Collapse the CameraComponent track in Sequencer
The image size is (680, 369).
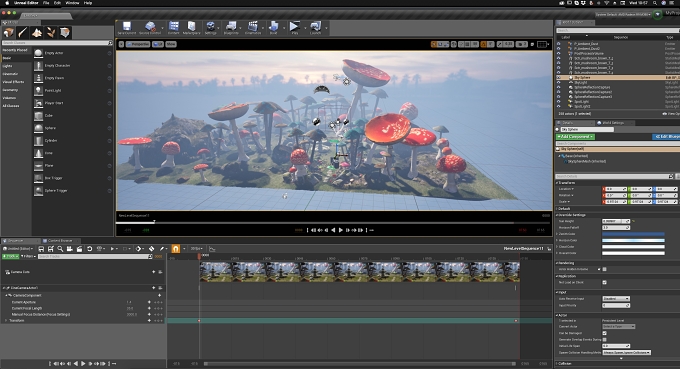click(x=6, y=295)
